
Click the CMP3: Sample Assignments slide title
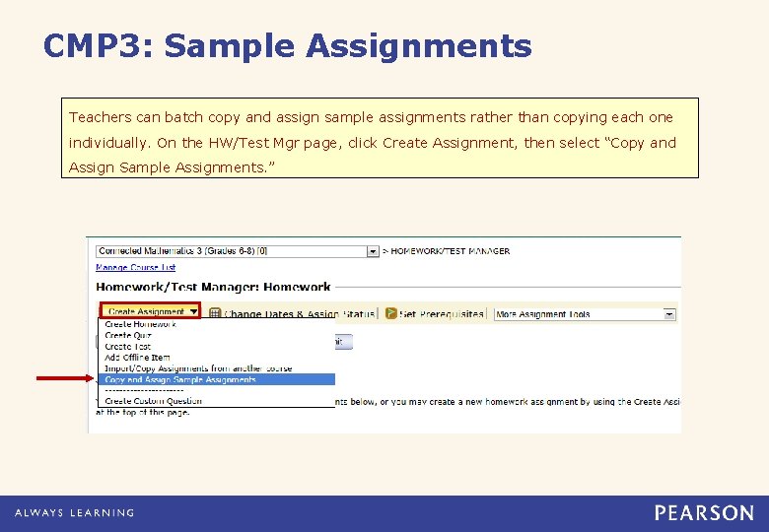[x=288, y=46]
